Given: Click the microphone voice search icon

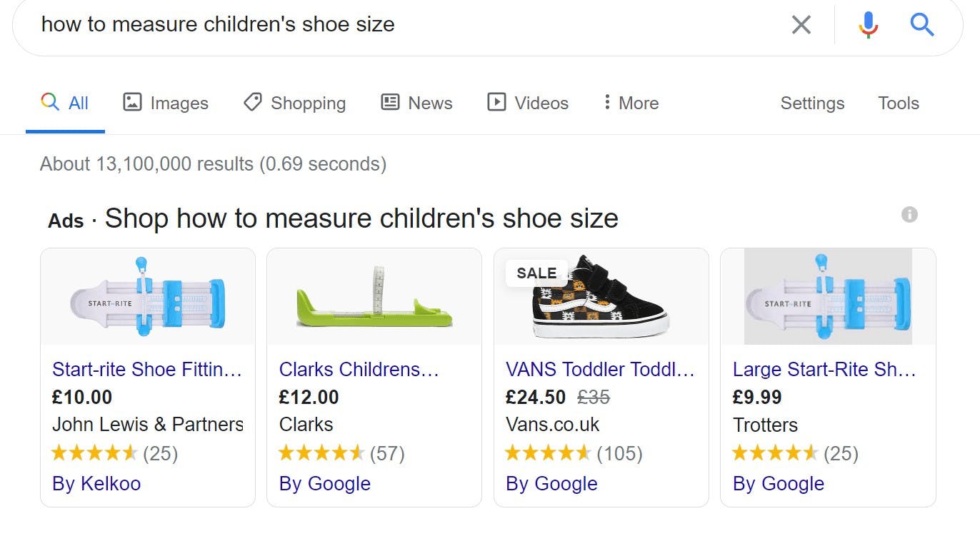Looking at the screenshot, I should (x=868, y=25).
